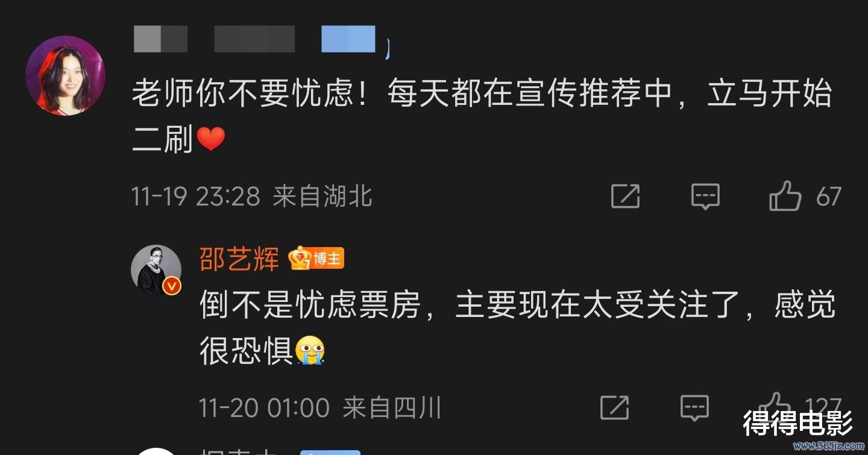
Task: Open 邵艺辉's round avatar photo
Action: click(x=156, y=269)
